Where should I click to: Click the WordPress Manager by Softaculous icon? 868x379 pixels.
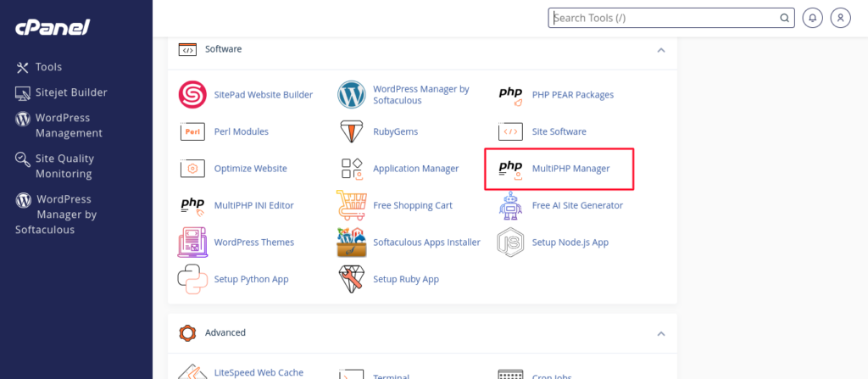click(352, 95)
